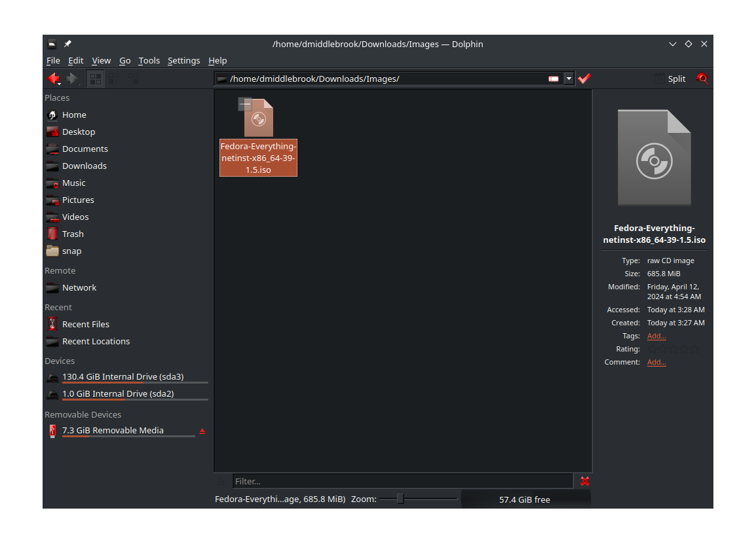
Task: Click the Pictures folder icon
Action: [52, 200]
